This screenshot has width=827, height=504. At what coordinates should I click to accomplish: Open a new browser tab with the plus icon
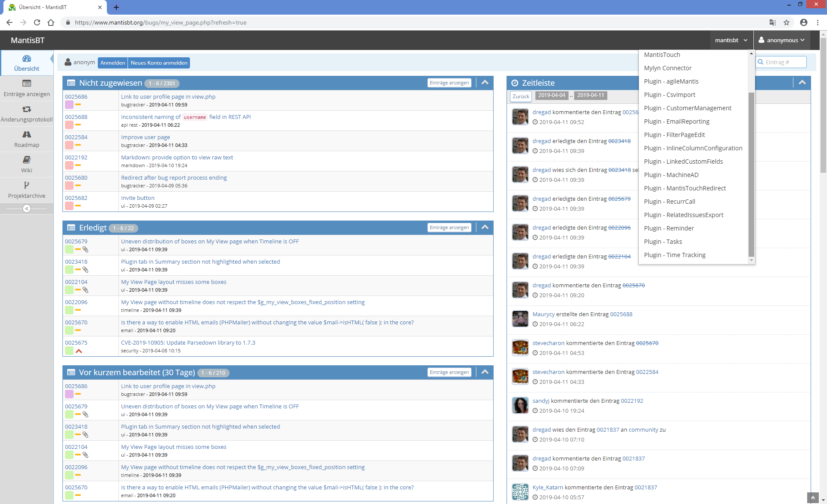[x=116, y=7]
